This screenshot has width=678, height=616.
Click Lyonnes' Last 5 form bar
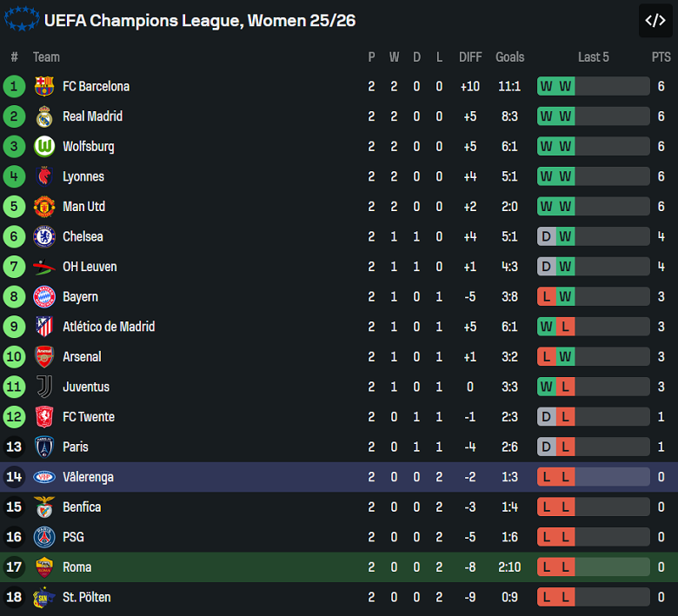593,176
